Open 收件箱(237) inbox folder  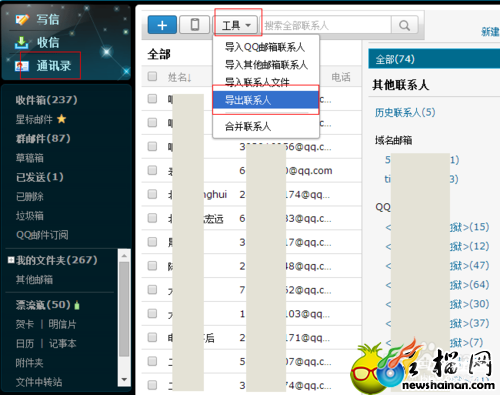pyautogui.click(x=46, y=100)
